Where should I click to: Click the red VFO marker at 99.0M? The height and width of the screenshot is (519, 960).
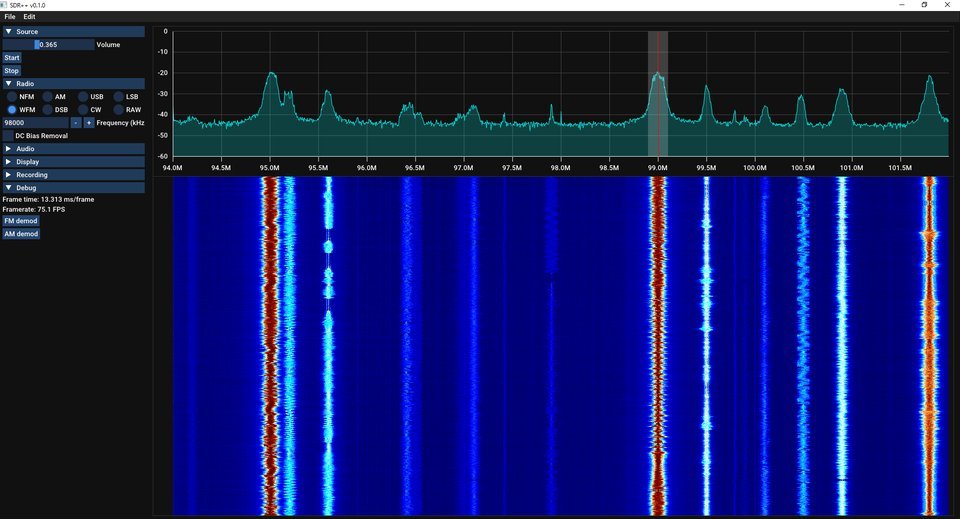coord(658,93)
